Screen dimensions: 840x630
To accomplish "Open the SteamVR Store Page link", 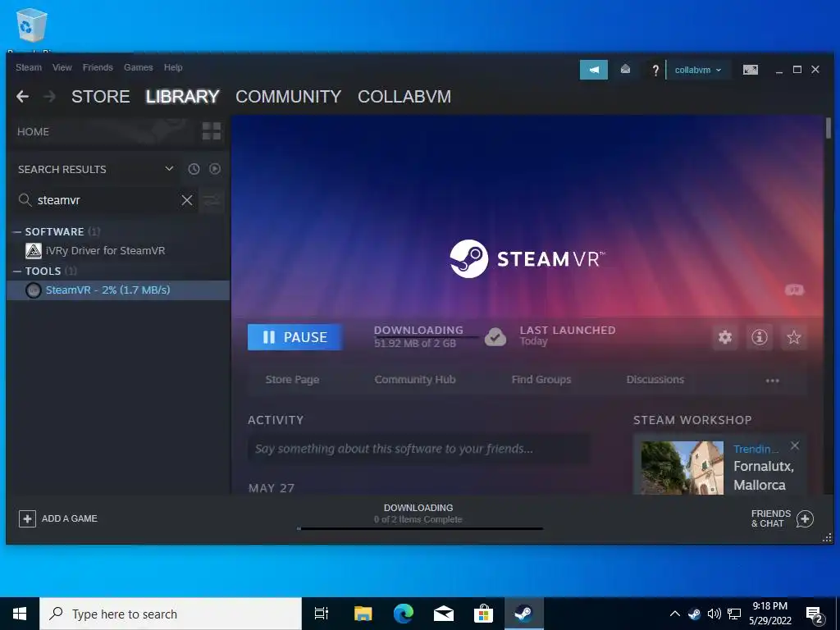I will coord(293,379).
